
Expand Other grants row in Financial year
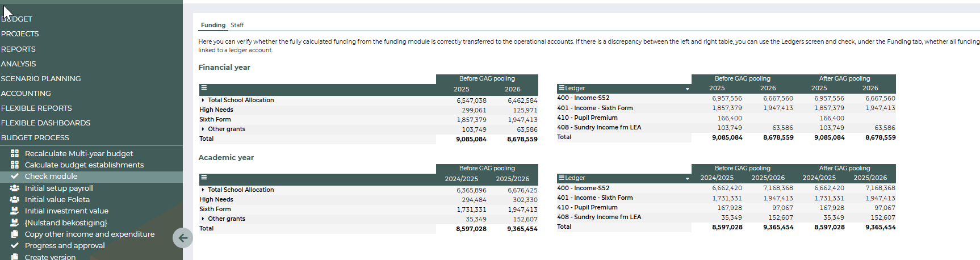pyautogui.click(x=203, y=129)
